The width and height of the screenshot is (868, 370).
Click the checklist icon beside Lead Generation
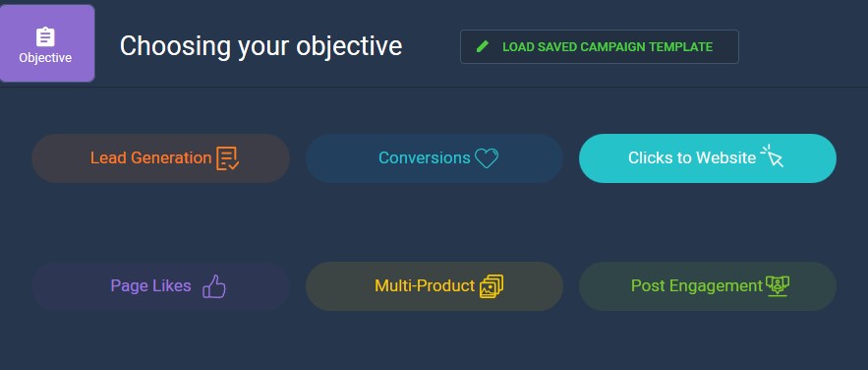click(x=227, y=158)
